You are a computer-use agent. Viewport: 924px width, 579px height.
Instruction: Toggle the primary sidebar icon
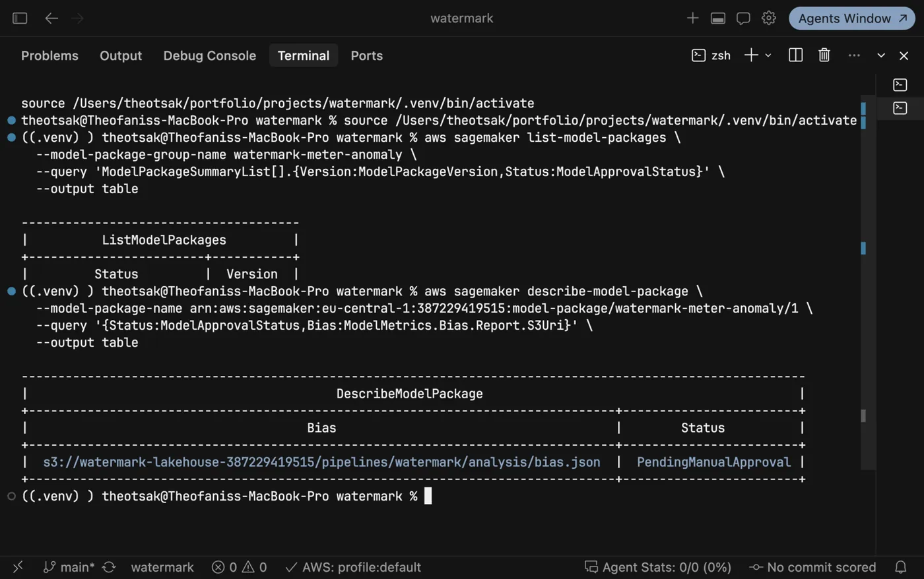pos(20,18)
